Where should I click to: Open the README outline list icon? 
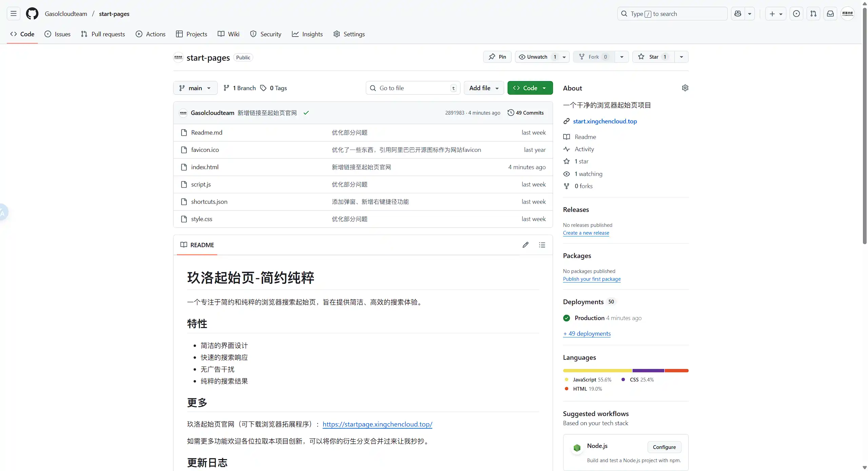point(542,245)
